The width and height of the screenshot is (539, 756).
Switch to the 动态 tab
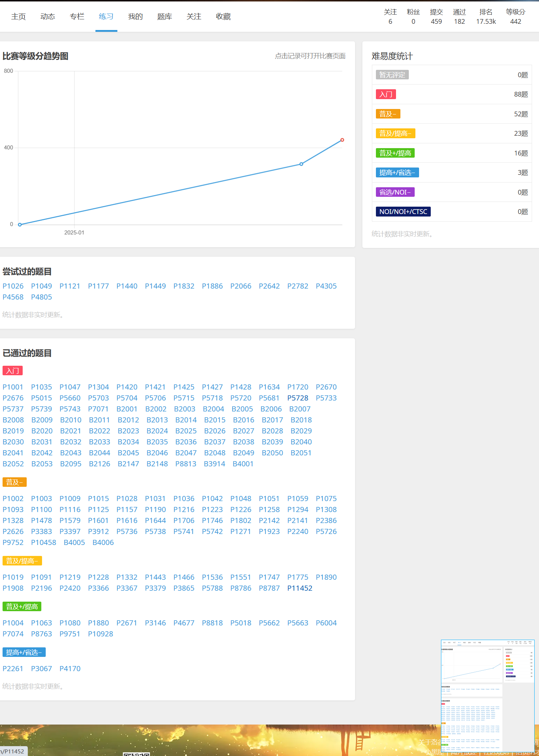point(48,16)
